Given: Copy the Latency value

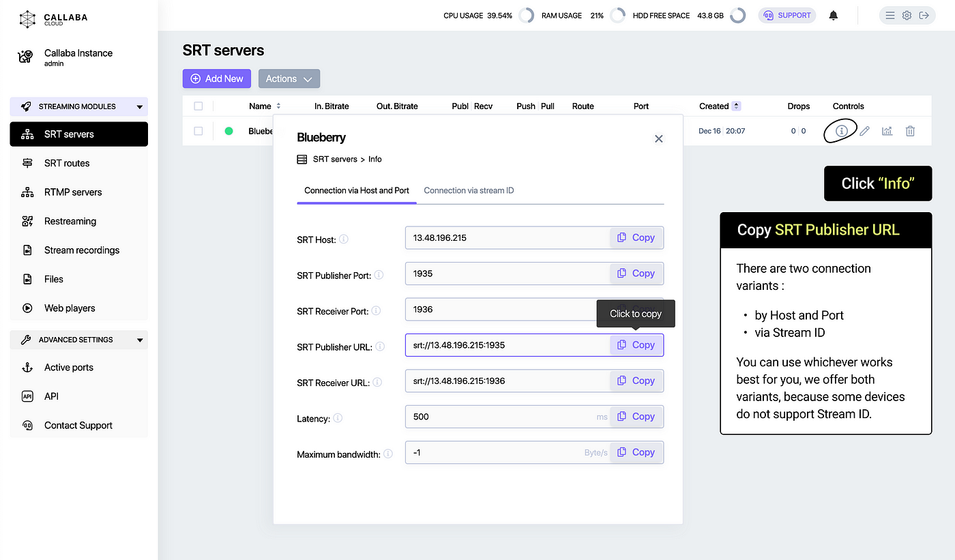Looking at the screenshot, I should [636, 417].
